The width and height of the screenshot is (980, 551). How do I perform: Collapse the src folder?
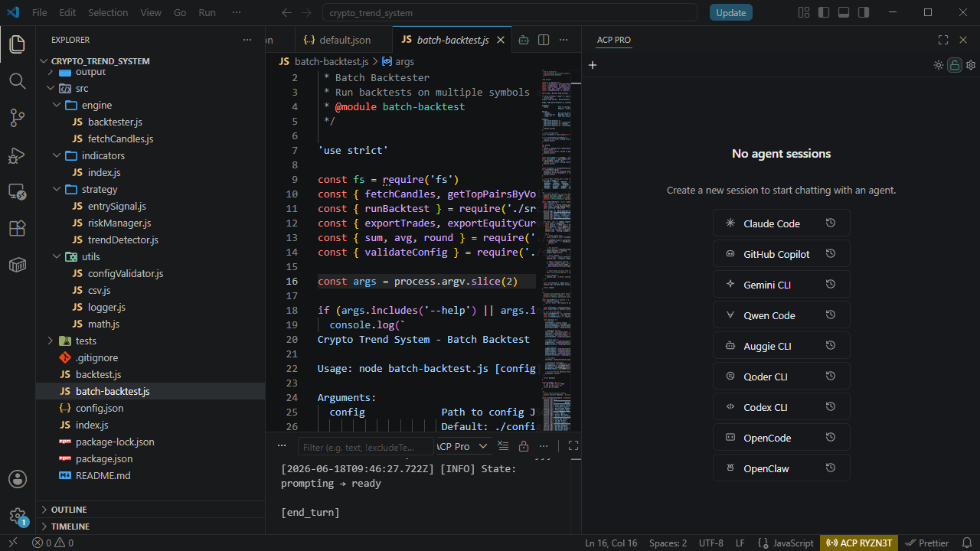pos(51,88)
